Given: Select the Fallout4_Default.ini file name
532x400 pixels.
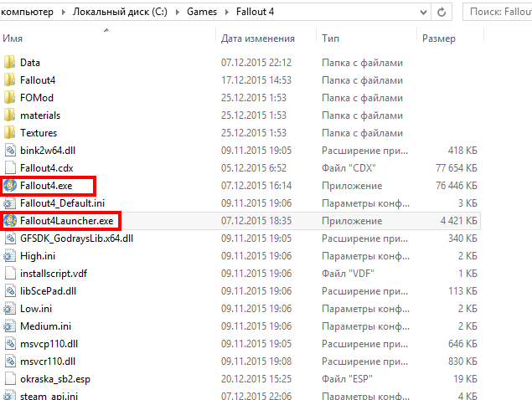Looking at the screenshot, I should (x=63, y=203).
